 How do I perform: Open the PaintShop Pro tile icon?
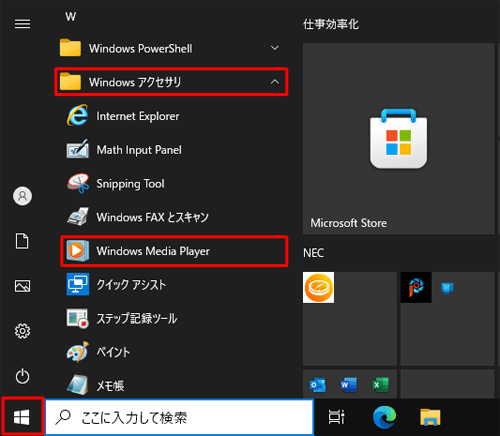coord(416,287)
